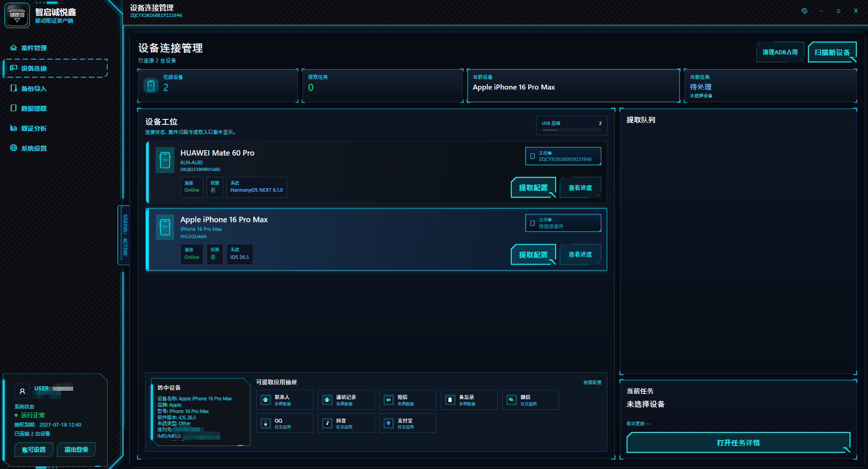Click the 未选择设备 text under 当前任务 panel

[646, 404]
